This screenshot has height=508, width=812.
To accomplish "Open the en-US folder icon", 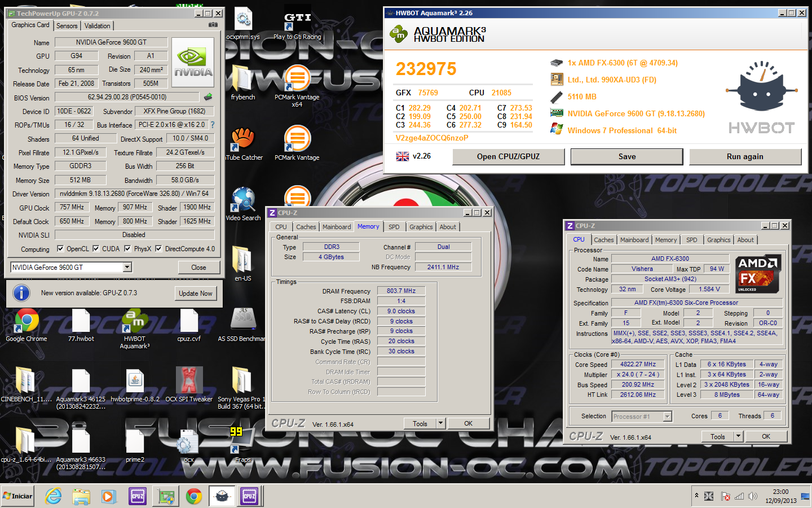I will (242, 264).
